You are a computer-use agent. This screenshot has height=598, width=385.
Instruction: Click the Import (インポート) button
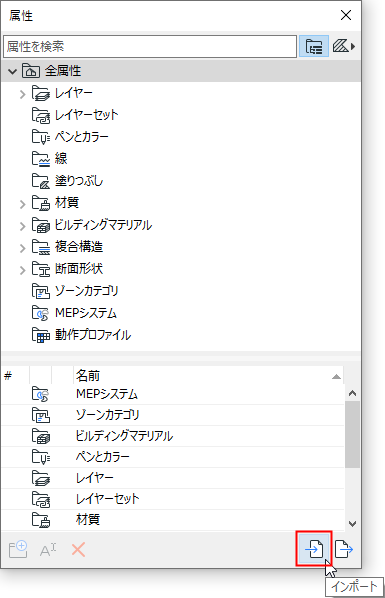pos(314,549)
